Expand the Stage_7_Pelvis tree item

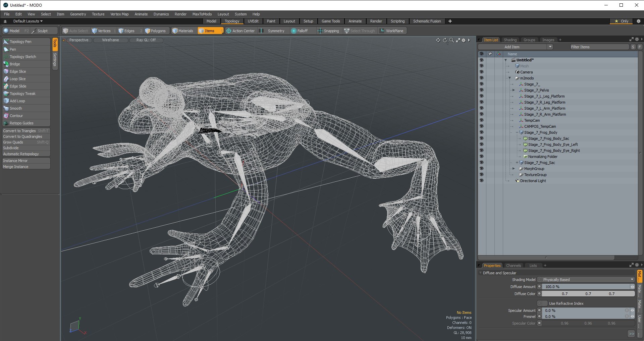point(514,90)
